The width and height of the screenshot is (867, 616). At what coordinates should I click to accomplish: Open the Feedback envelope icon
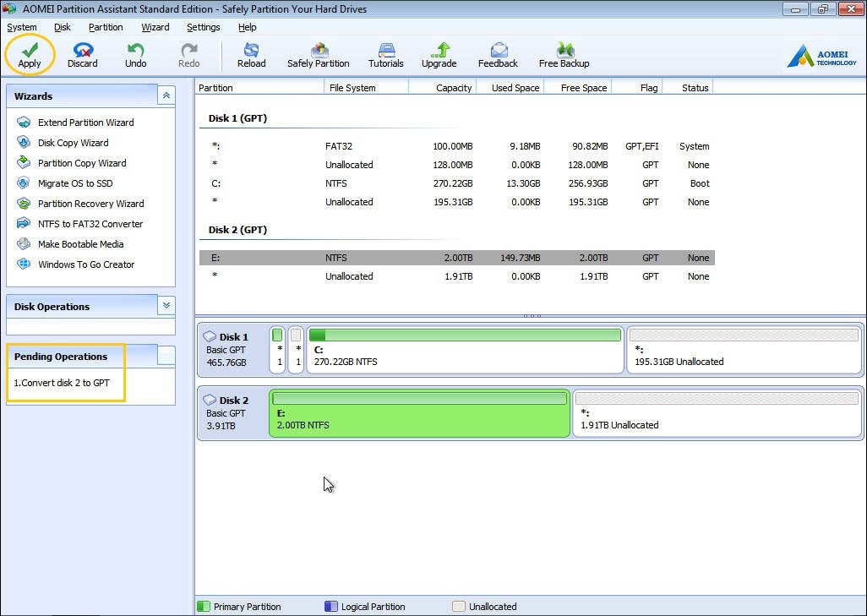click(498, 51)
